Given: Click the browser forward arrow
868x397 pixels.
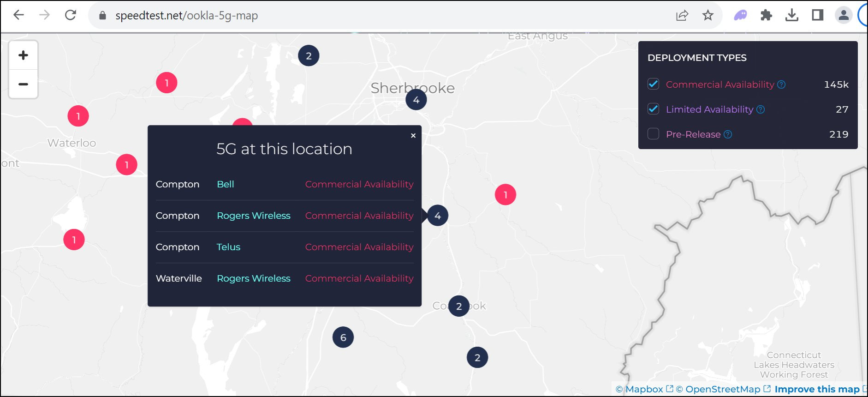Looking at the screenshot, I should point(44,15).
